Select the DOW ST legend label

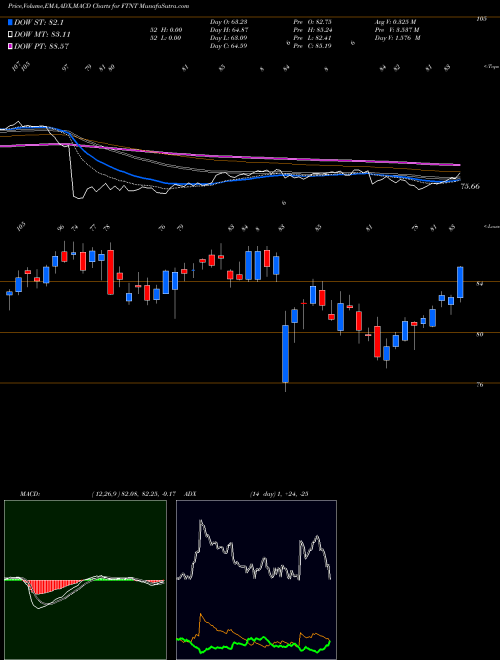39,22
